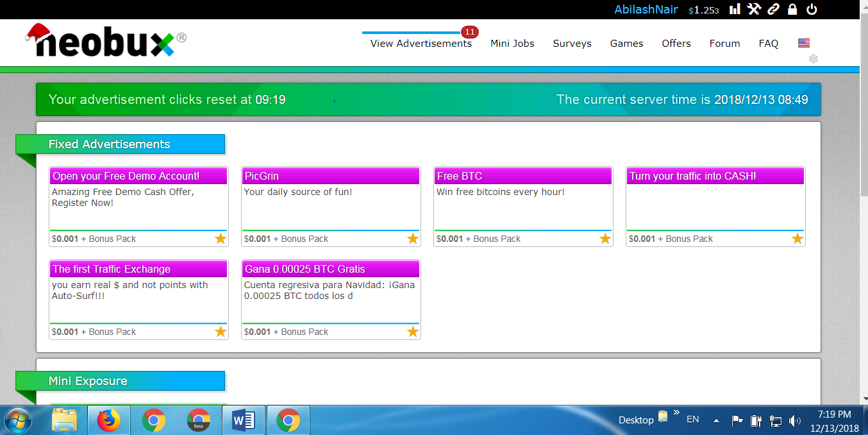This screenshot has width=868, height=435.
Task: Open Microsoft Word from the taskbar
Action: point(244,420)
